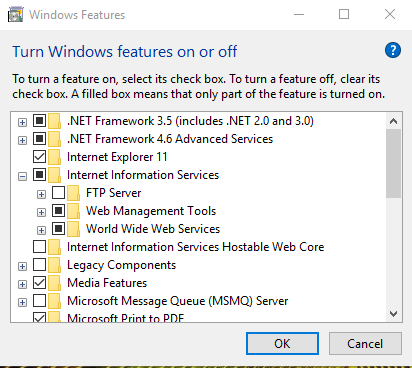Select the .NET Framework 4.6 Advanced Services label
The width and height of the screenshot is (412, 368).
pos(170,139)
